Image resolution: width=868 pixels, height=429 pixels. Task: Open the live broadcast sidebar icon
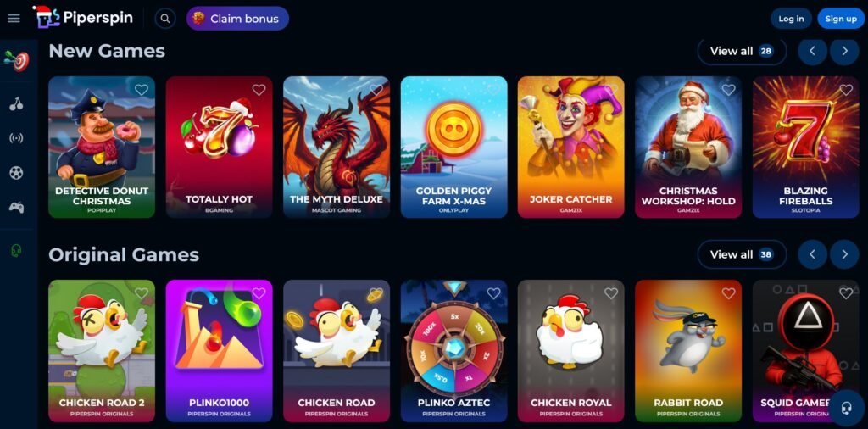[x=17, y=138]
